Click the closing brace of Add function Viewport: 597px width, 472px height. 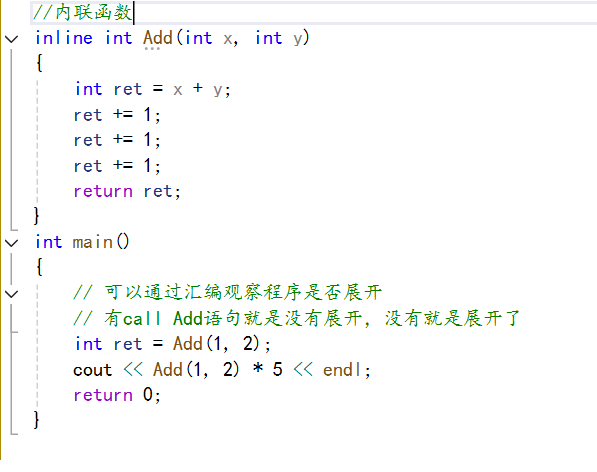(x=37, y=216)
